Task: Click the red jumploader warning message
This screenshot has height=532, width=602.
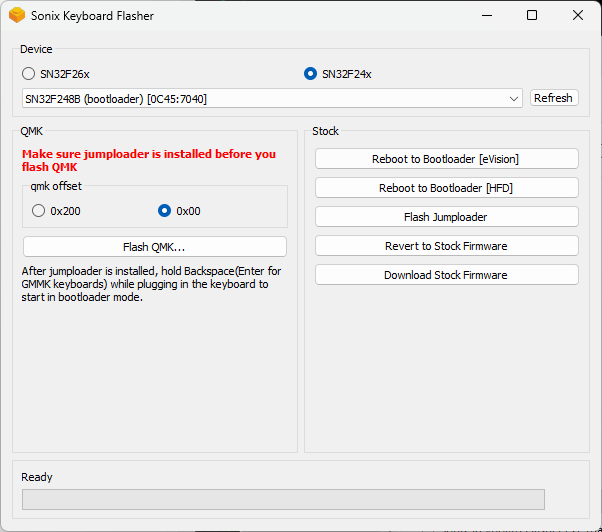Action: click(149, 160)
